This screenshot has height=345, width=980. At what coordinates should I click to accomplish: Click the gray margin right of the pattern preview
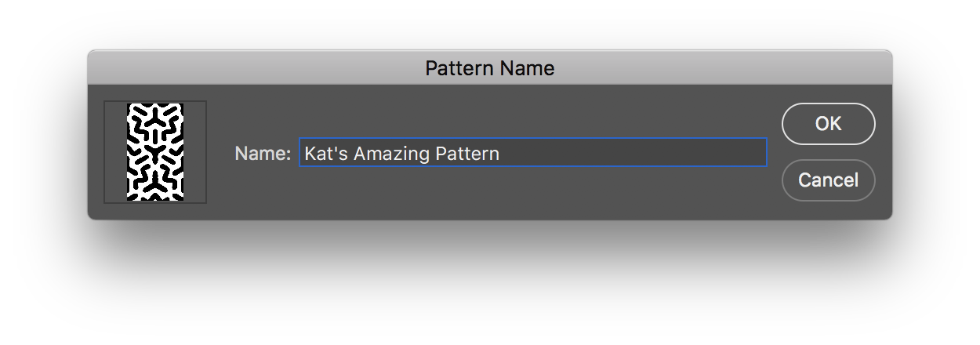[194, 152]
